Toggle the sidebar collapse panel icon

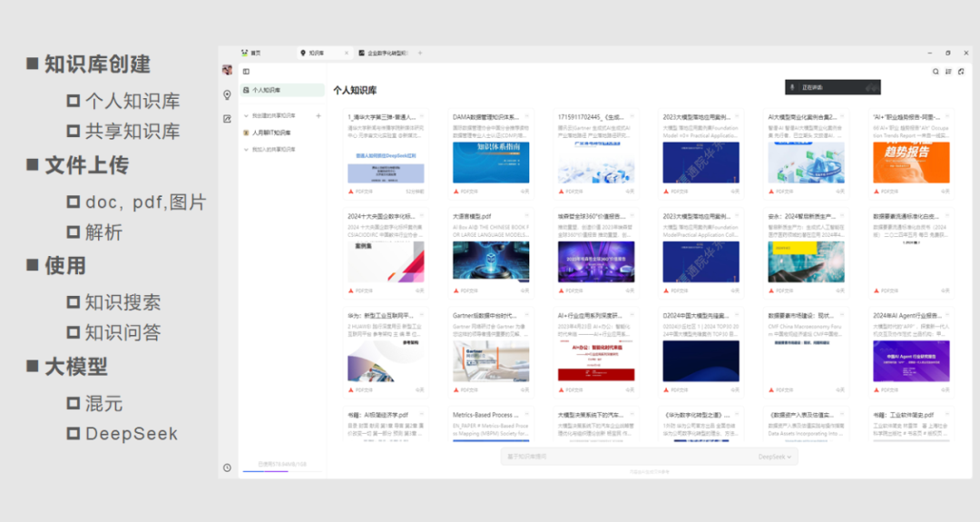pyautogui.click(x=246, y=72)
